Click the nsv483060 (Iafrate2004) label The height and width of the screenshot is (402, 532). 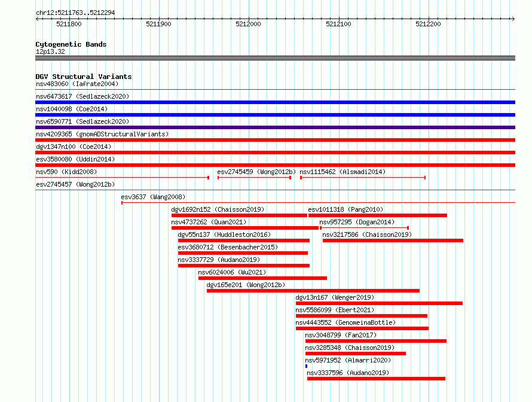[77, 84]
